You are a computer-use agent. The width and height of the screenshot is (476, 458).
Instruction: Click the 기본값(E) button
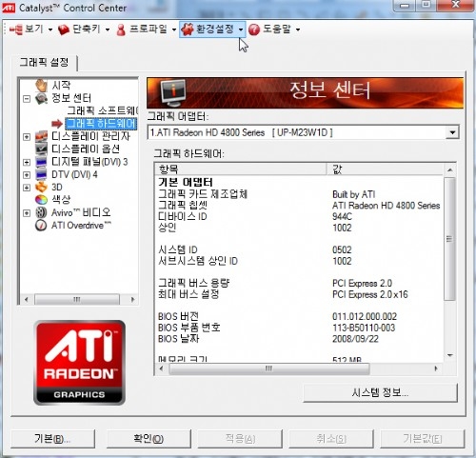(423, 439)
